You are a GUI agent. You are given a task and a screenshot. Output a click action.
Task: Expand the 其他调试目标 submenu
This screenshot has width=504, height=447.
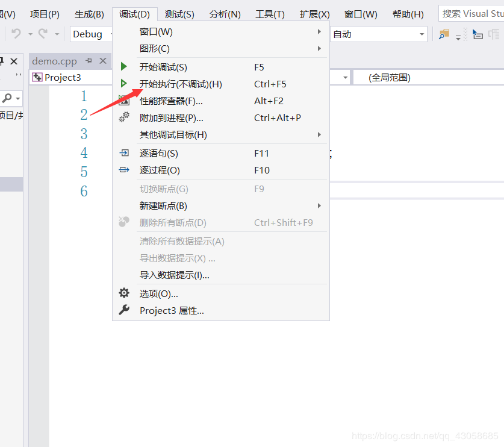click(175, 134)
